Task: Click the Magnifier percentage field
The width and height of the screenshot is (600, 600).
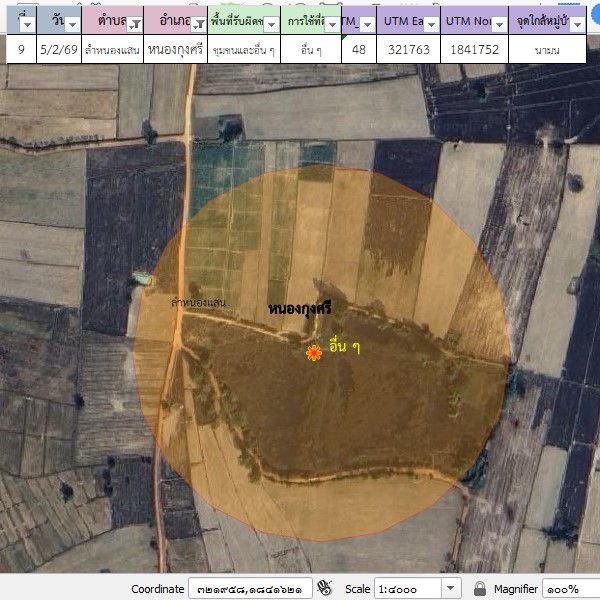Action: (570, 588)
